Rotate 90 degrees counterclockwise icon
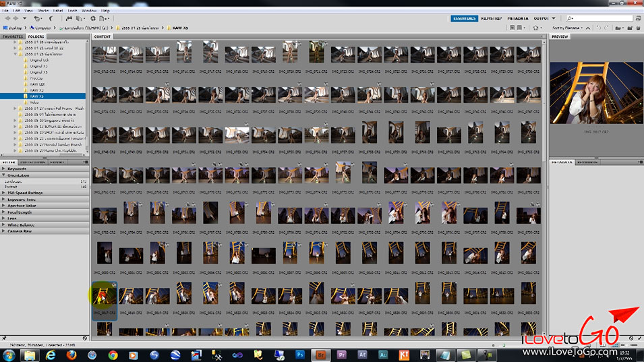The image size is (644, 362). (x=598, y=28)
